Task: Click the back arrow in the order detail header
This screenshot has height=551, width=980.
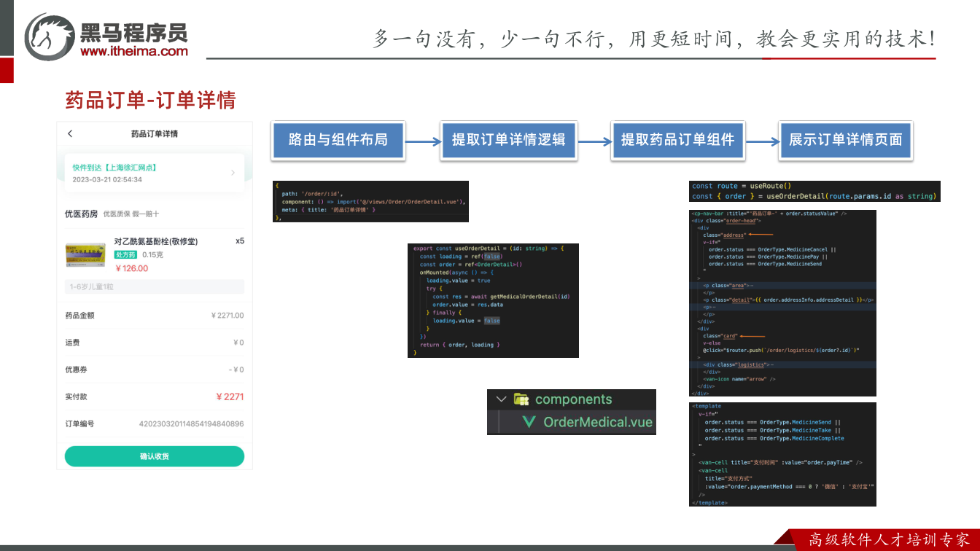Action: (70, 134)
